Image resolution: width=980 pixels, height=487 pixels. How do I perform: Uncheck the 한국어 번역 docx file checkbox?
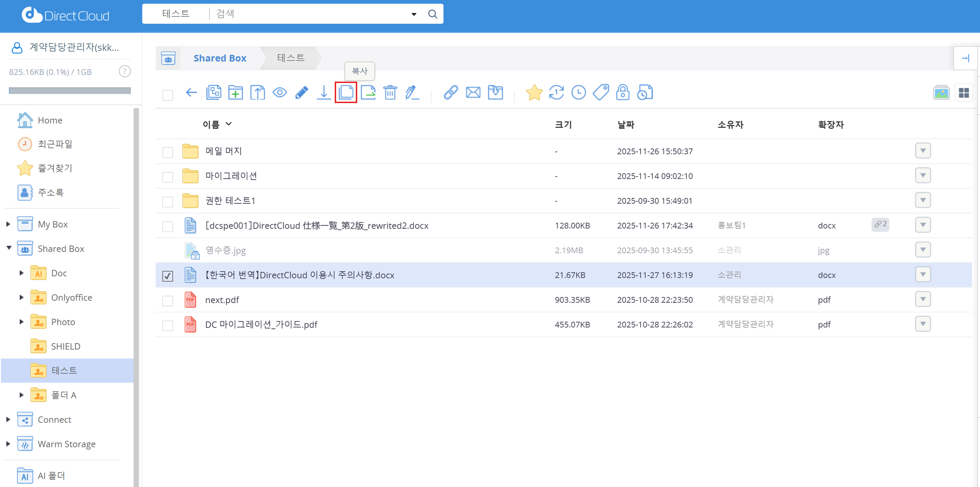[168, 276]
